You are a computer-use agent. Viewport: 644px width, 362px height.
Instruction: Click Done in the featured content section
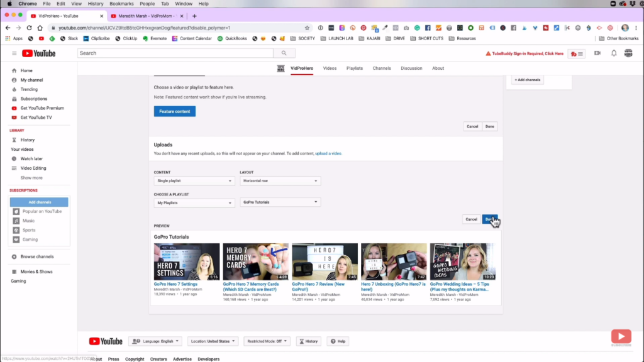tap(489, 126)
